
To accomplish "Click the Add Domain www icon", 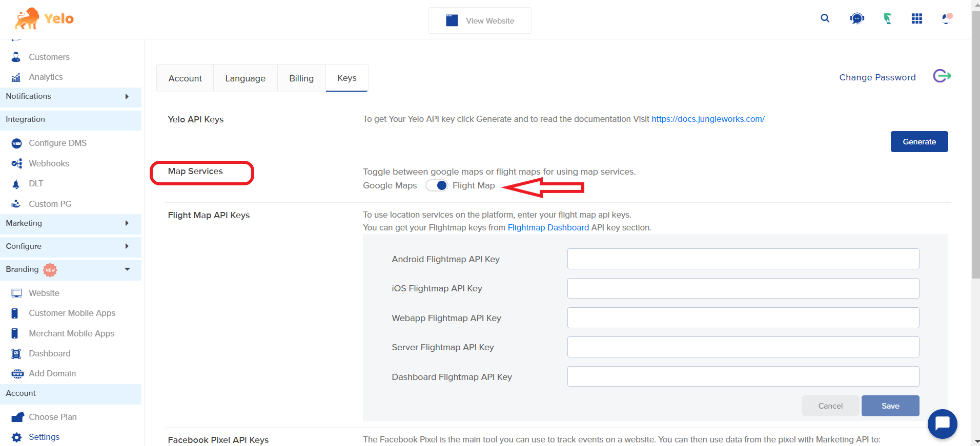I will click(17, 374).
